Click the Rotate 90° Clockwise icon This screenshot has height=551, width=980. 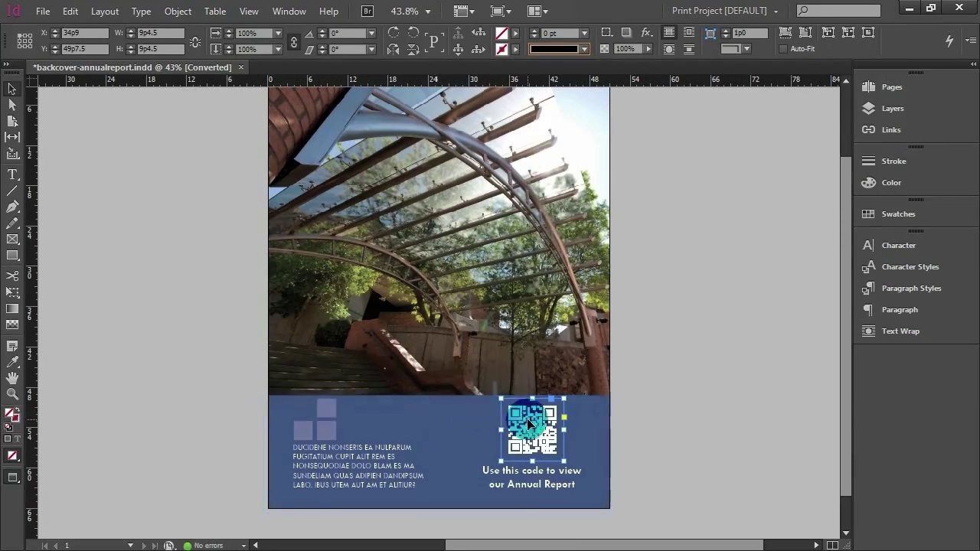coord(394,33)
